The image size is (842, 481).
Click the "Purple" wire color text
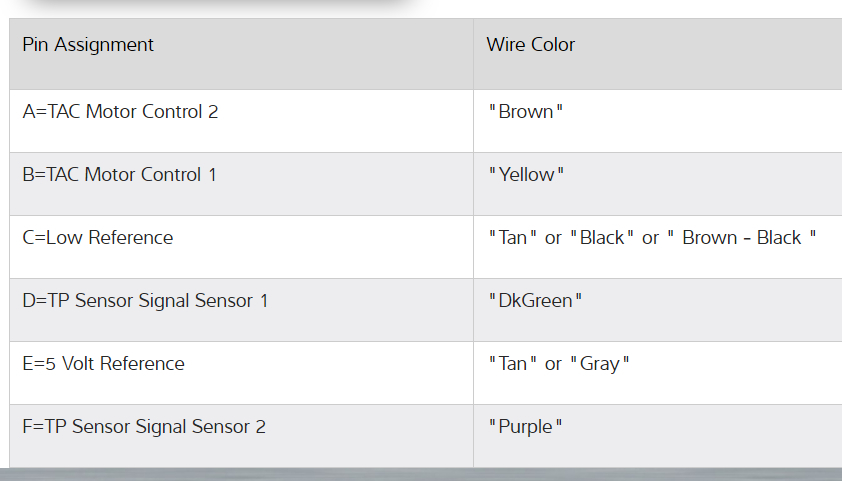click(x=526, y=427)
